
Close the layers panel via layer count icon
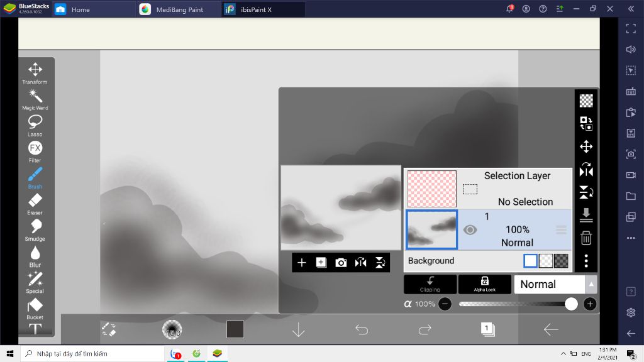point(488,329)
